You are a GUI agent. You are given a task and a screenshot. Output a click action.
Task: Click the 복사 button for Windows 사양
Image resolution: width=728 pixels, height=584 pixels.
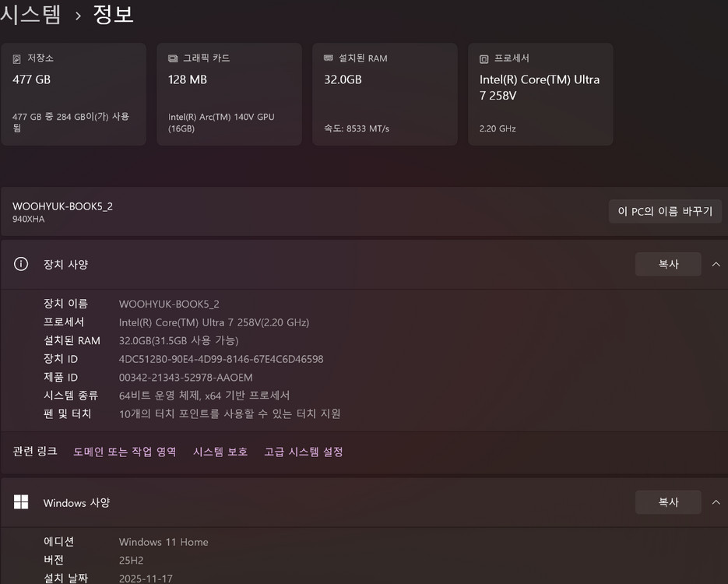pos(667,502)
